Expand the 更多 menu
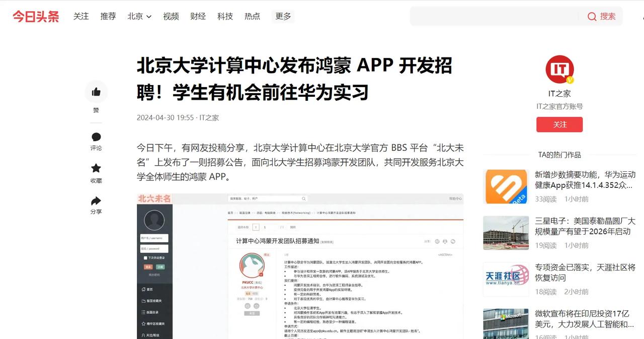Viewport: 644px width, 339px height. tap(283, 17)
